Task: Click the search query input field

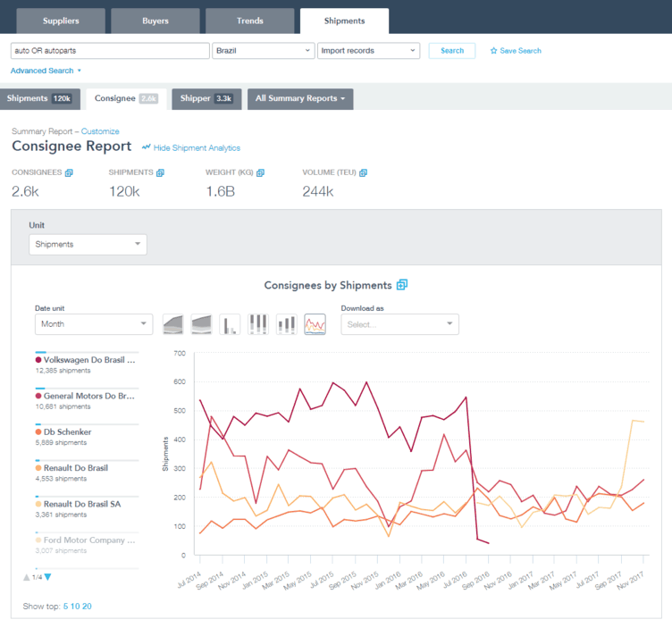Action: (110, 51)
